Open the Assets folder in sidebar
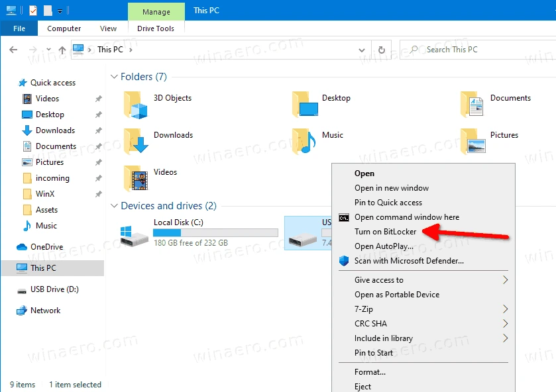The width and height of the screenshot is (556, 392). (46, 210)
